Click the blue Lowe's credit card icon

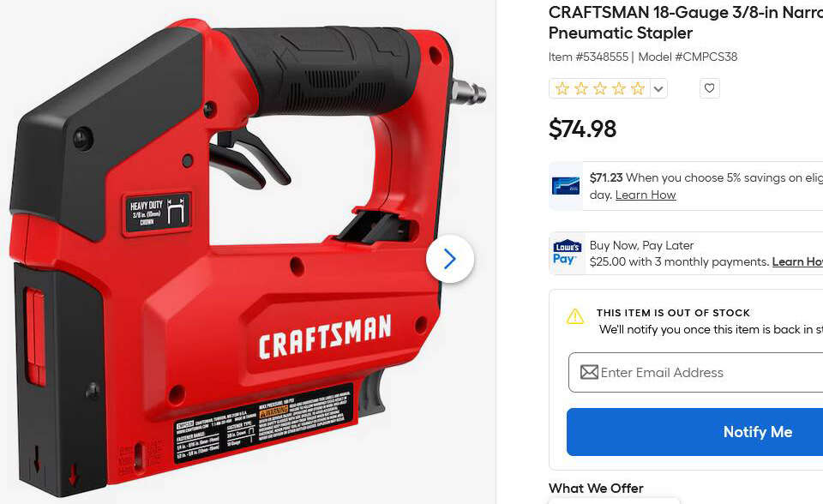[566, 186]
